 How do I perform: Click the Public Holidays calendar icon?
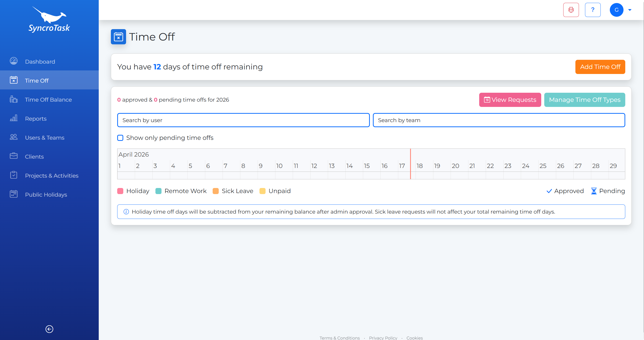pos(13,194)
